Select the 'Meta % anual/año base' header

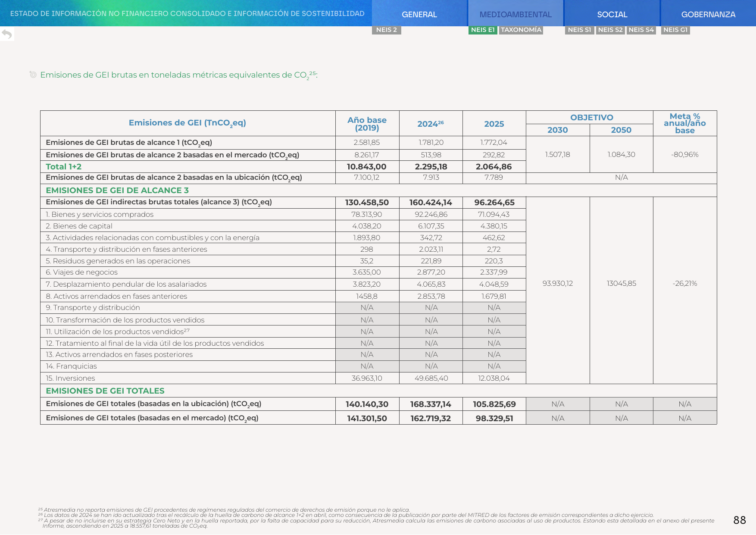[x=685, y=123]
